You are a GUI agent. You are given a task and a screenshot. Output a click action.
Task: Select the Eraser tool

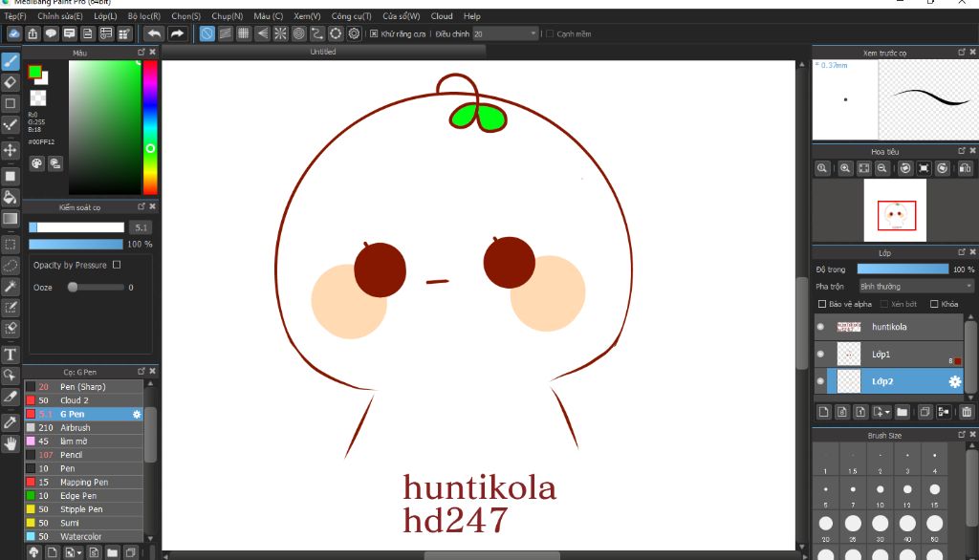pyautogui.click(x=10, y=82)
